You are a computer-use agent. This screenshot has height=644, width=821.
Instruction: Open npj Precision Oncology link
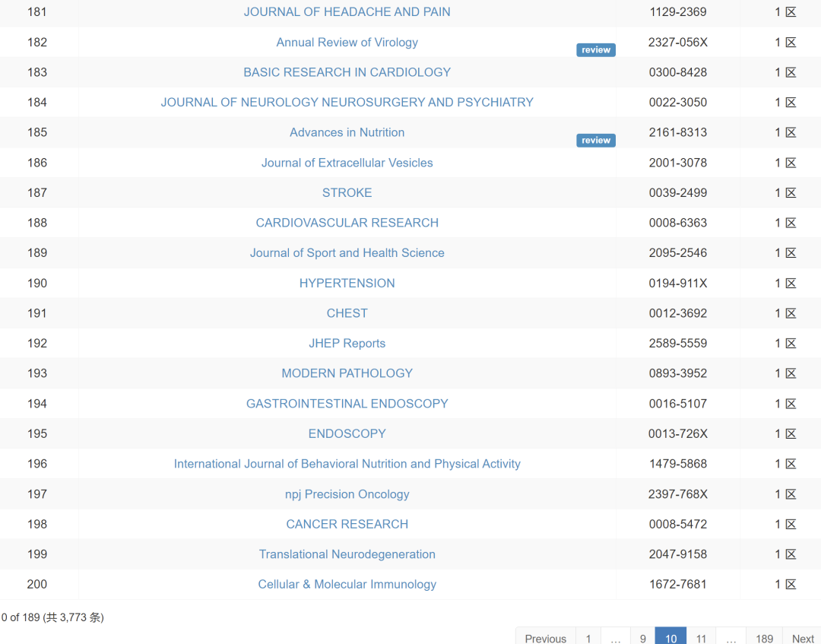click(347, 494)
